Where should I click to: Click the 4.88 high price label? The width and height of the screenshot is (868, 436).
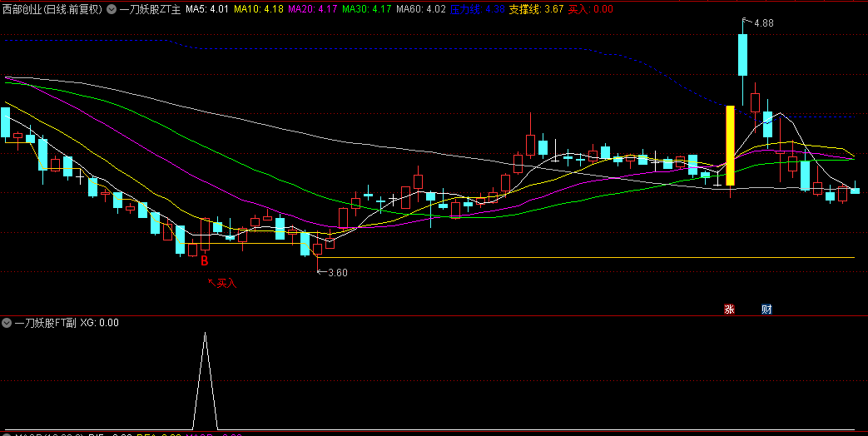tap(763, 23)
